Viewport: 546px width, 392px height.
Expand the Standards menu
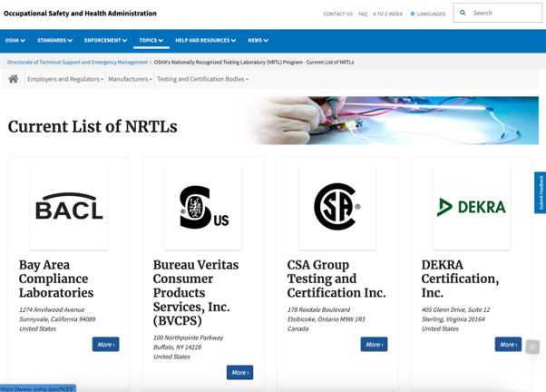(56, 40)
